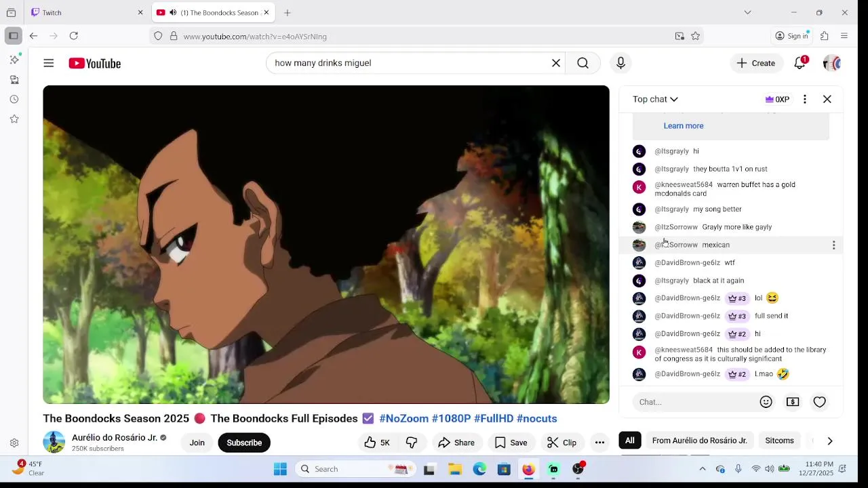Click the Create button
Image resolution: width=868 pixels, height=488 pixels.
pyautogui.click(x=756, y=63)
